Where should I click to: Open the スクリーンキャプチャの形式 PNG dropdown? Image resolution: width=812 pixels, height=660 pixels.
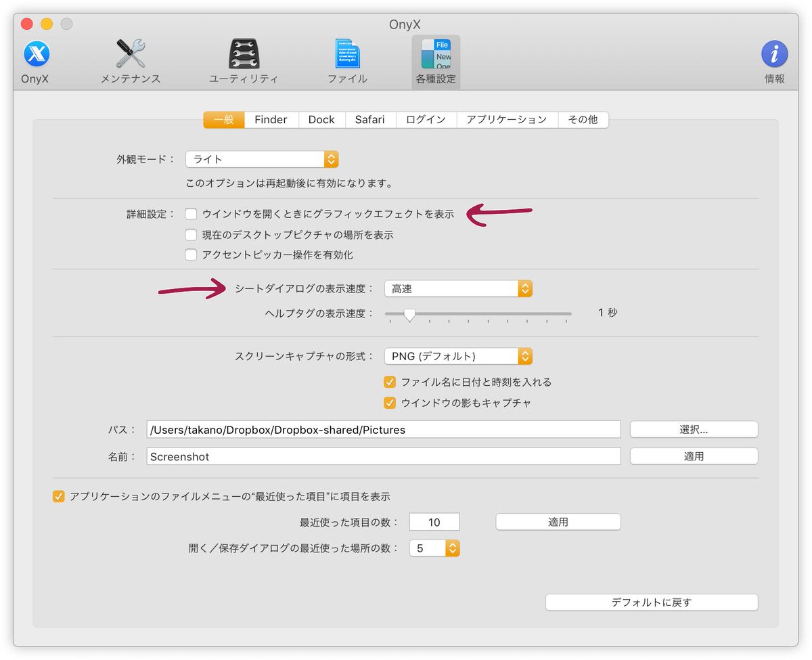click(458, 356)
